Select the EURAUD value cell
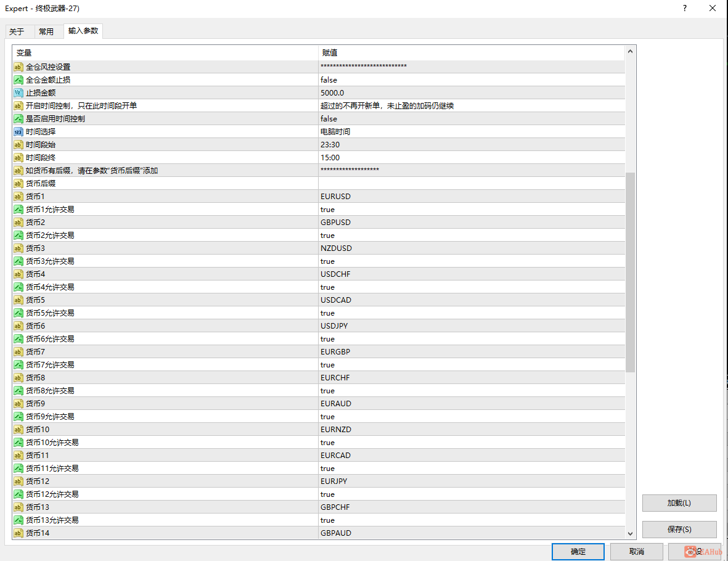Screen dimensions: 728x561 (x=472, y=404)
